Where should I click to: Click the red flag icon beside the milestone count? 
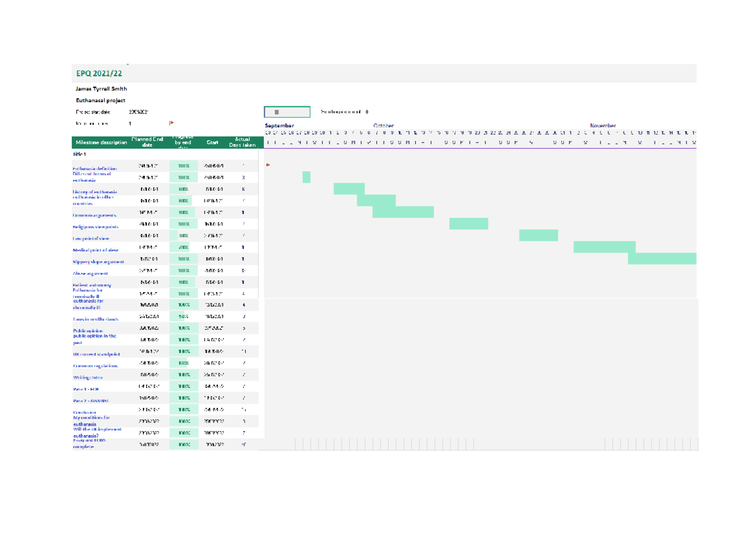pos(170,123)
